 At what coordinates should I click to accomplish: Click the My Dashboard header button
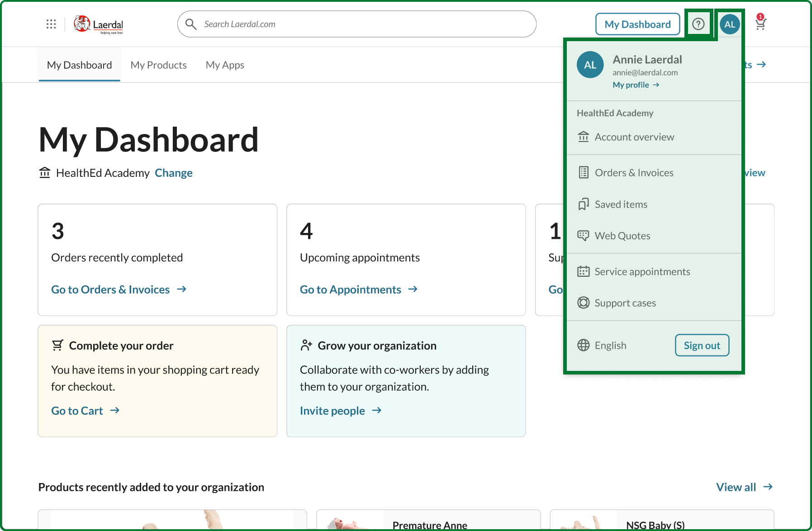click(637, 24)
